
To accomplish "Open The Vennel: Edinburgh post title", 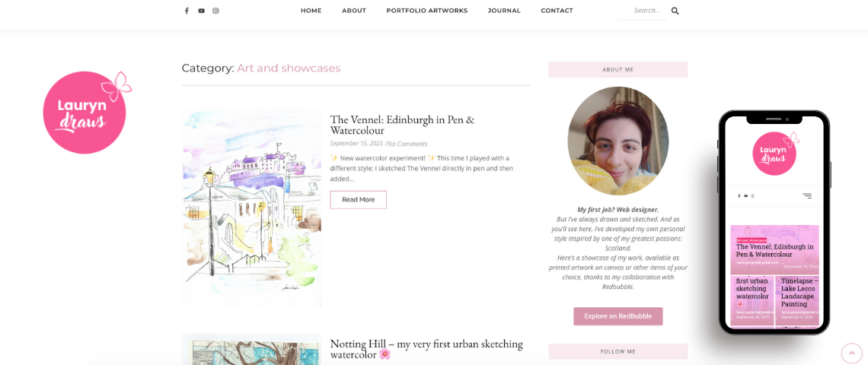I will [x=402, y=125].
